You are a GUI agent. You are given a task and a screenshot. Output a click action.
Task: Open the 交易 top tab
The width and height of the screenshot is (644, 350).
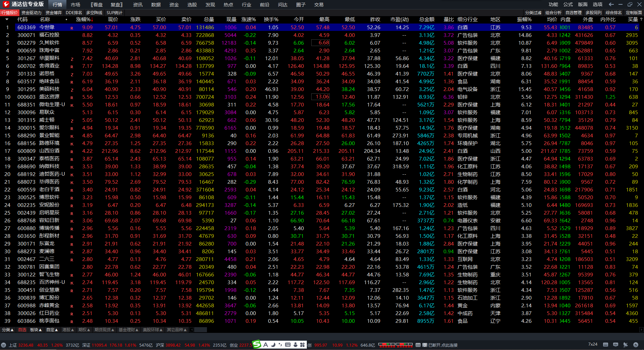click(x=319, y=5)
